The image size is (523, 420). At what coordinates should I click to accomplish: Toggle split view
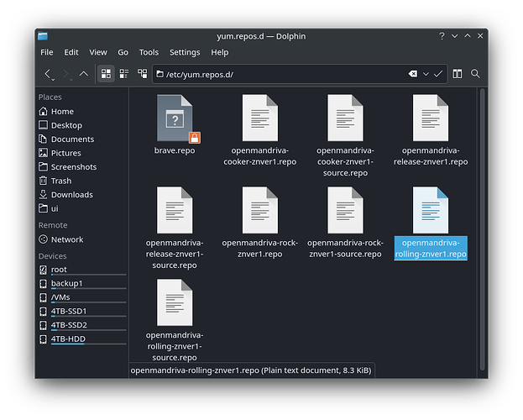pos(458,74)
